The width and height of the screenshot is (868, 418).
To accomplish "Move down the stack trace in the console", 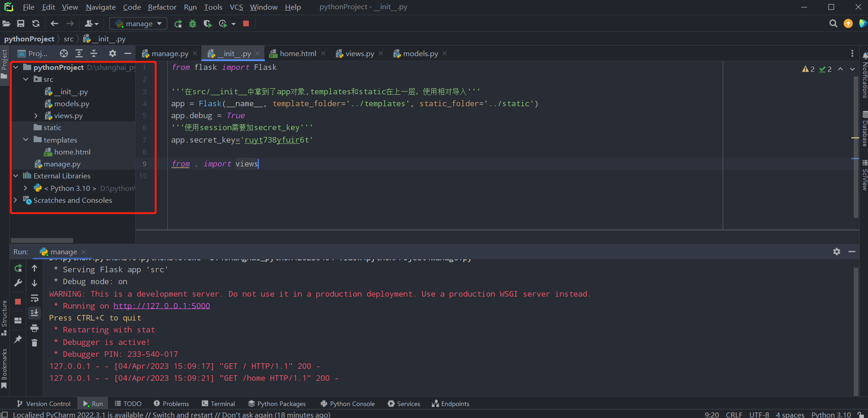I will point(34,283).
